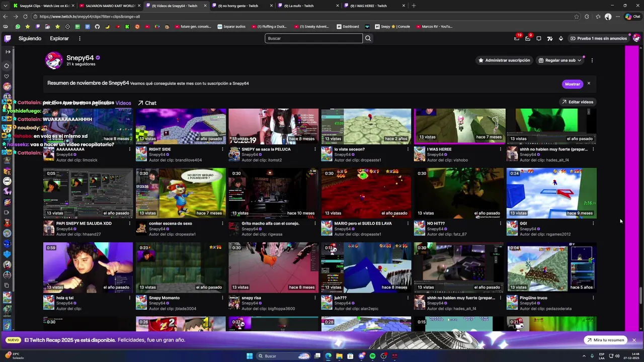Open the Snepy64 channel avatar
644x362 pixels.
click(54, 60)
